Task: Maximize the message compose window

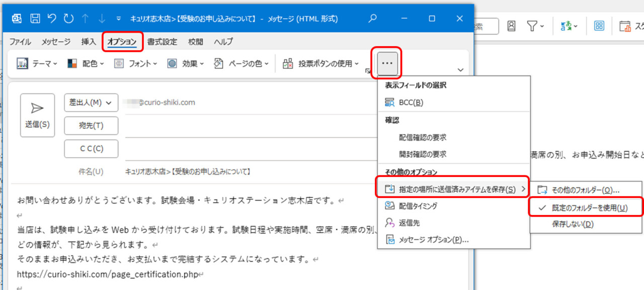Action: click(432, 19)
